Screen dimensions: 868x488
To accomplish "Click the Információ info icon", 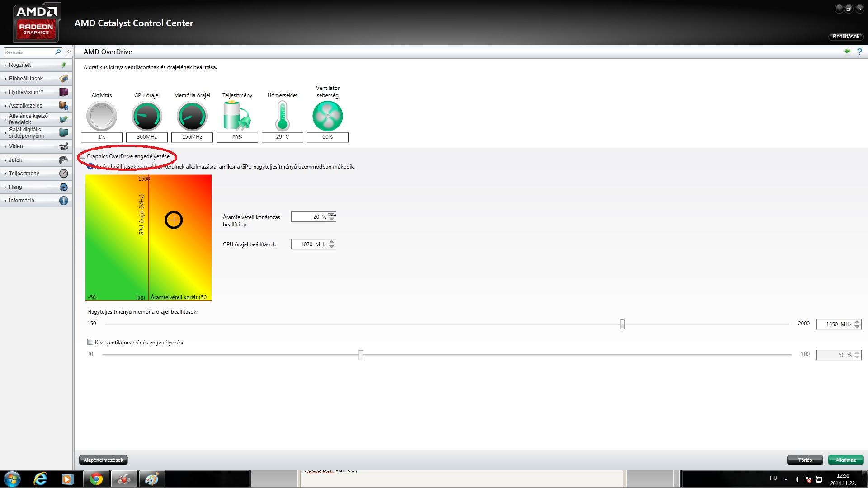I will 64,201.
